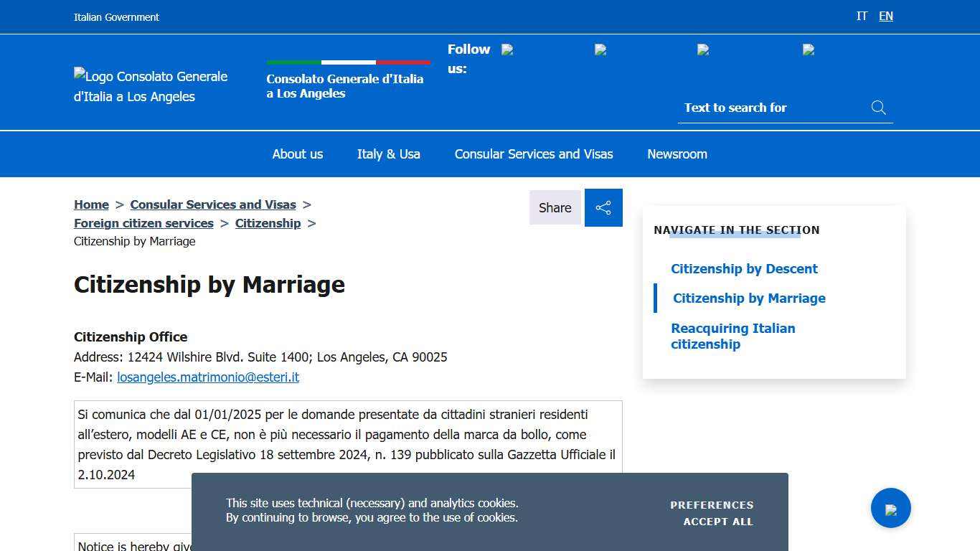Open search with the magnifier icon
Screen dimensions: 980x551
[878, 108]
